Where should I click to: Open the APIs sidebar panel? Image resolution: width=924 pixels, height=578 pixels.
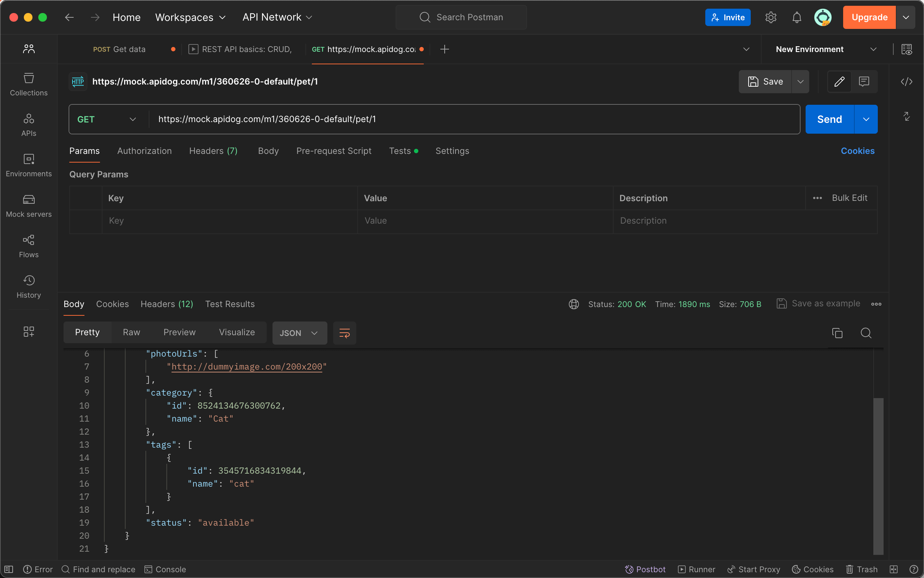click(x=29, y=125)
